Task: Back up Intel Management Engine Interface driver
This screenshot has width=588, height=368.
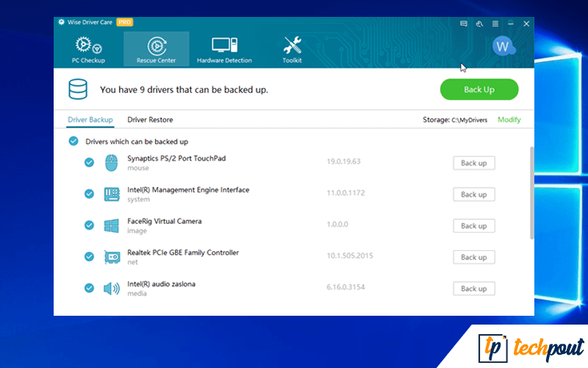Action: click(x=473, y=194)
